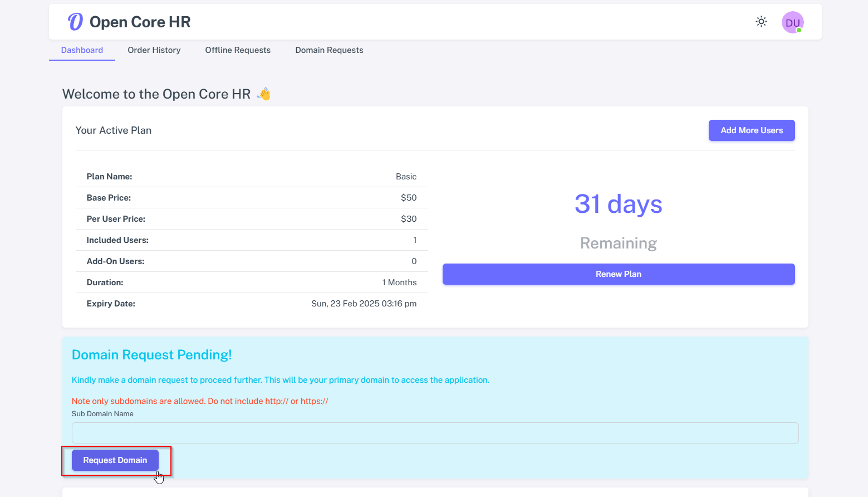Go to the Offline Requests tab
Screen dimensions: 868x497
(x=238, y=50)
